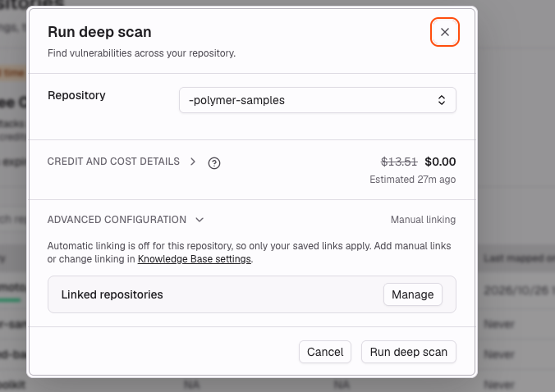
Task: Open the Knowledge Base settings link
Action: click(195, 259)
